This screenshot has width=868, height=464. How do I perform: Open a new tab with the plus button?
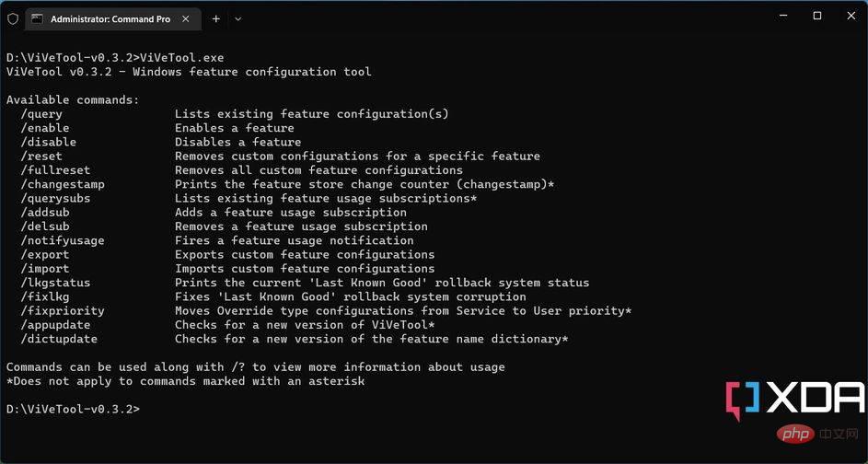tap(216, 18)
